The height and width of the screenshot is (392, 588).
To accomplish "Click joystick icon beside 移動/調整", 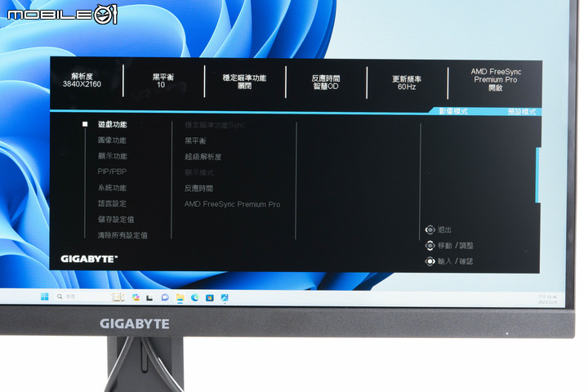I will [x=430, y=245].
